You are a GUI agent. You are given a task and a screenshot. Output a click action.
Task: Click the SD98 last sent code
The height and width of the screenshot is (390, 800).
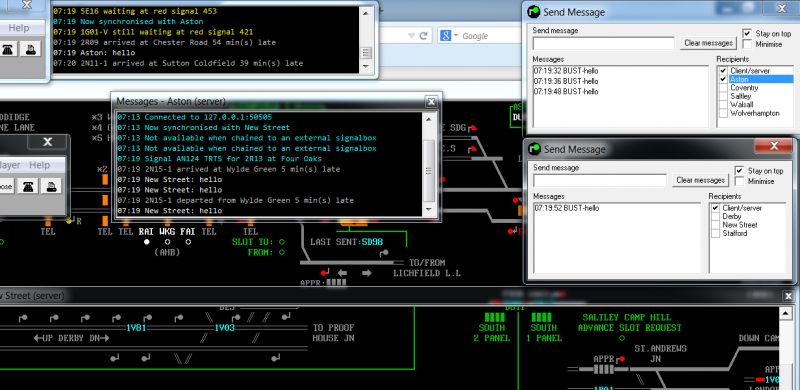click(372, 241)
